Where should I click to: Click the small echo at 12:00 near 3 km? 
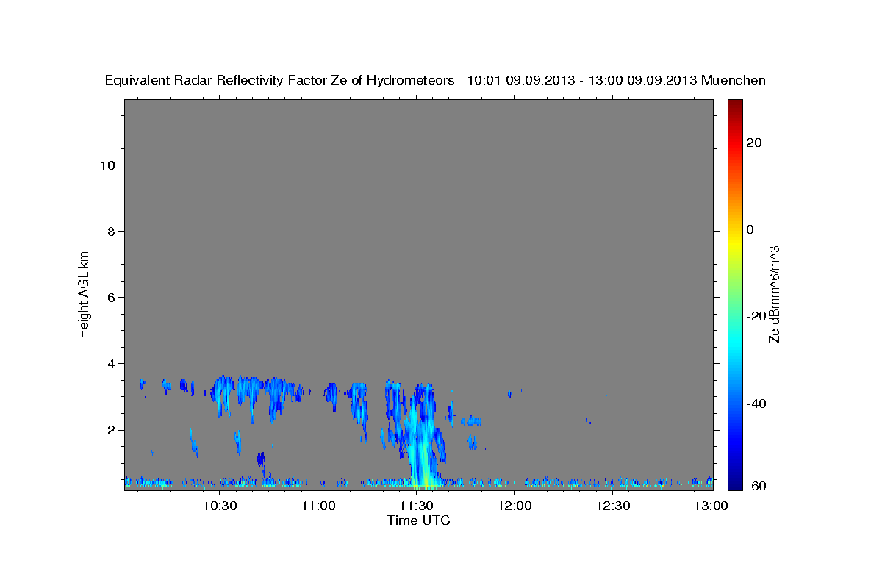509,395
